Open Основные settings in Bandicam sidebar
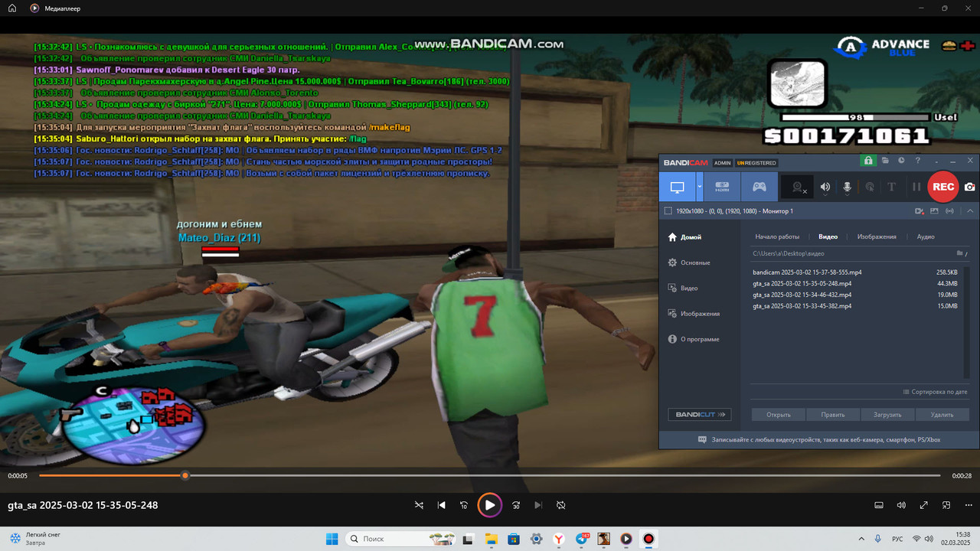This screenshot has height=551, width=980. click(x=688, y=262)
